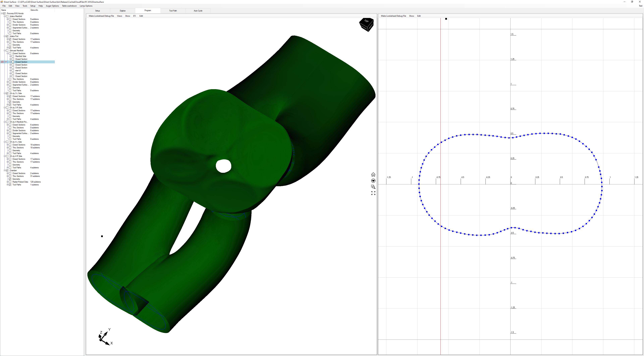Select the highlighted Closed Section item
The width and height of the screenshot is (644, 356).
click(x=21, y=62)
